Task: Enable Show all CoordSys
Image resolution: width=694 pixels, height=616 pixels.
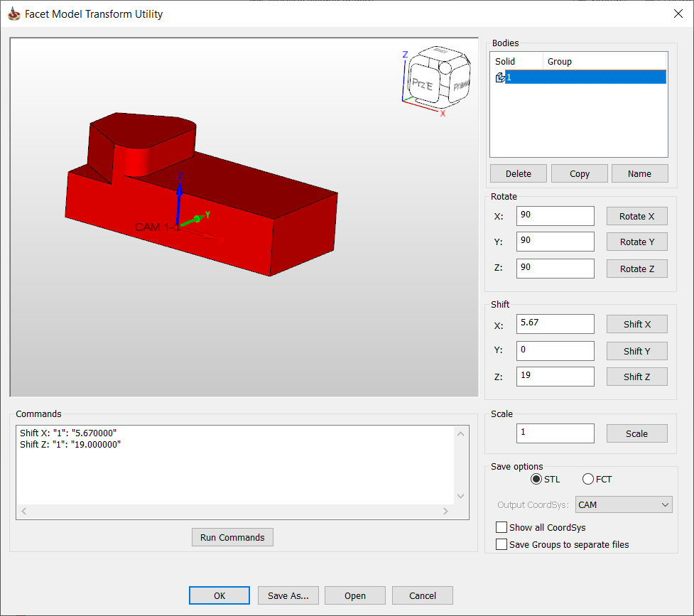Action: point(501,528)
